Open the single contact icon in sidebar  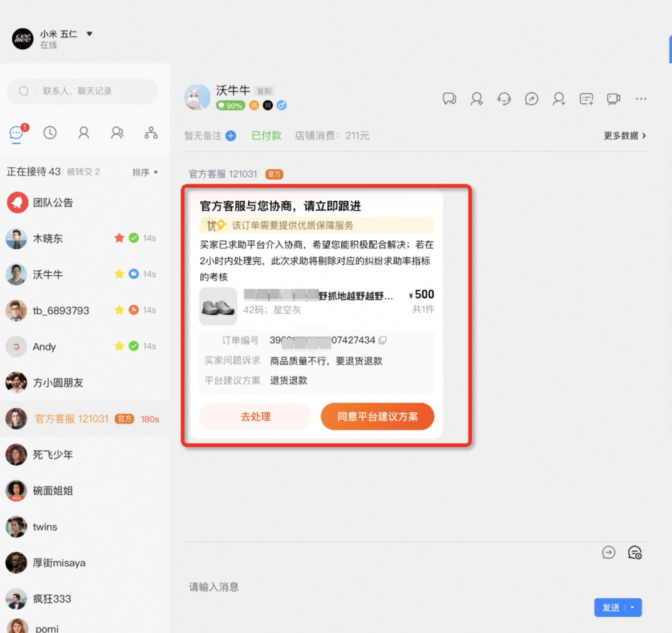[x=83, y=133]
